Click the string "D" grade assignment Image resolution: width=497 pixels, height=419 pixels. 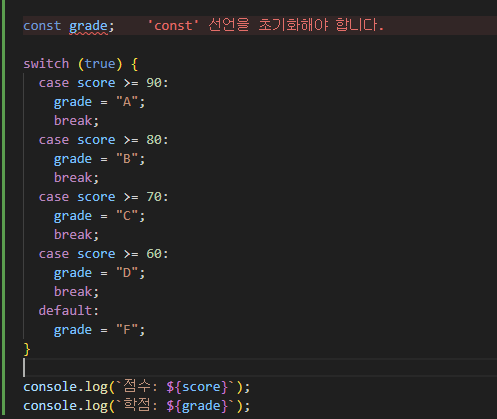[127, 273]
